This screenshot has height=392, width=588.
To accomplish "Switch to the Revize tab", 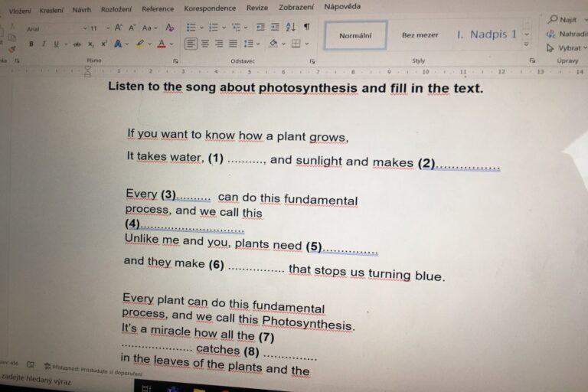I will 257,8.
